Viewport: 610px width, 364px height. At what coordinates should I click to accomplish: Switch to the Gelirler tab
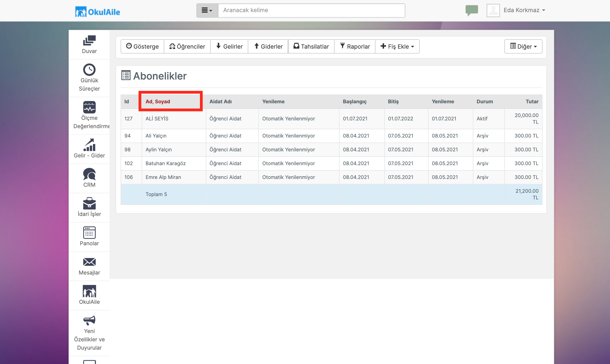click(229, 46)
